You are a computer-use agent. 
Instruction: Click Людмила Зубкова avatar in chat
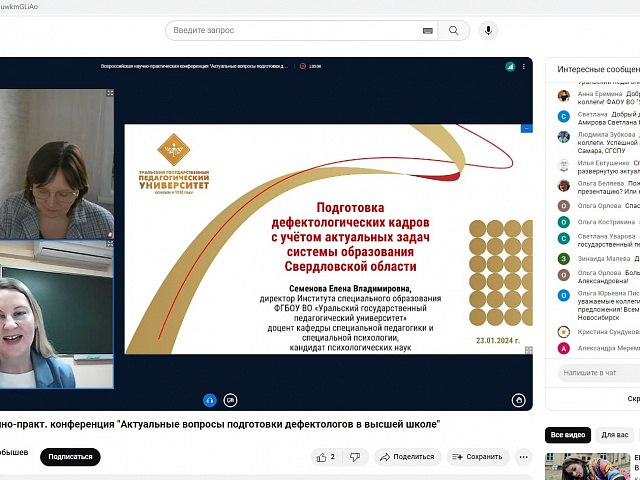pos(564,137)
